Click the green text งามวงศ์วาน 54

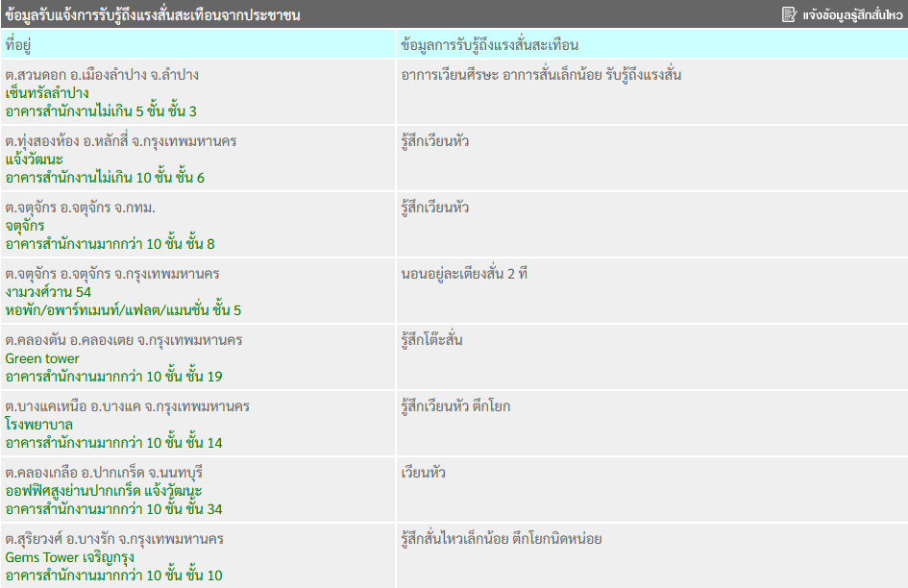[48, 292]
